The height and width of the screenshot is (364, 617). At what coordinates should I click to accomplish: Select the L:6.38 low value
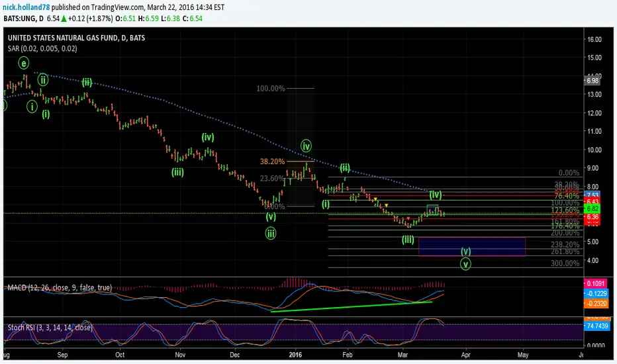[x=170, y=19]
